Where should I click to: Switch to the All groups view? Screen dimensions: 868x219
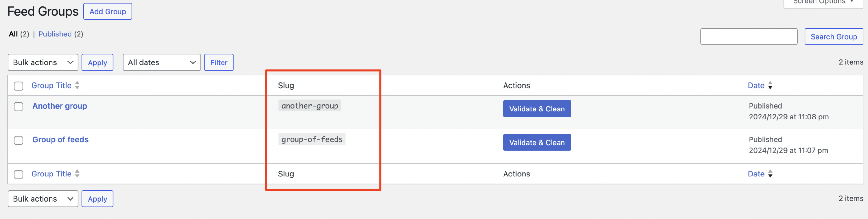(x=13, y=34)
